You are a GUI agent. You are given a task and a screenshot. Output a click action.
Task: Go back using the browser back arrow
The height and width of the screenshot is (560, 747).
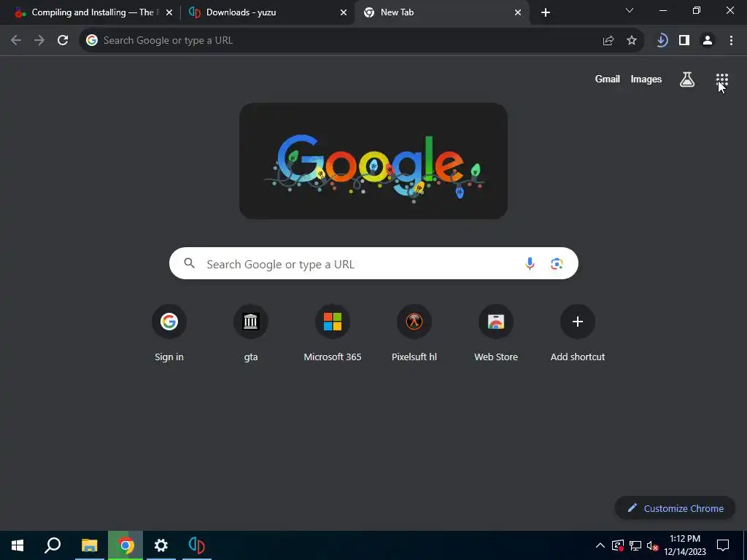(16, 41)
